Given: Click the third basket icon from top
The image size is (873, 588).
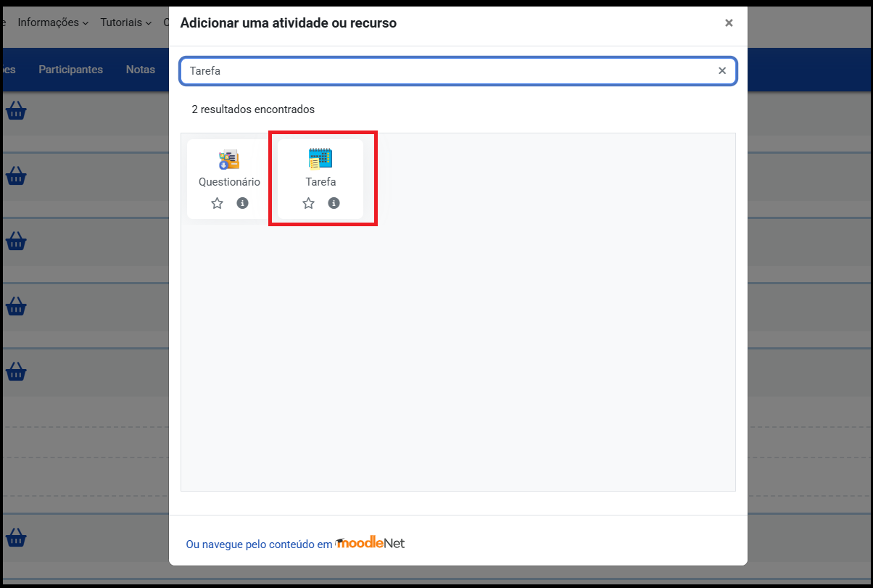Looking at the screenshot, I should click(x=16, y=241).
